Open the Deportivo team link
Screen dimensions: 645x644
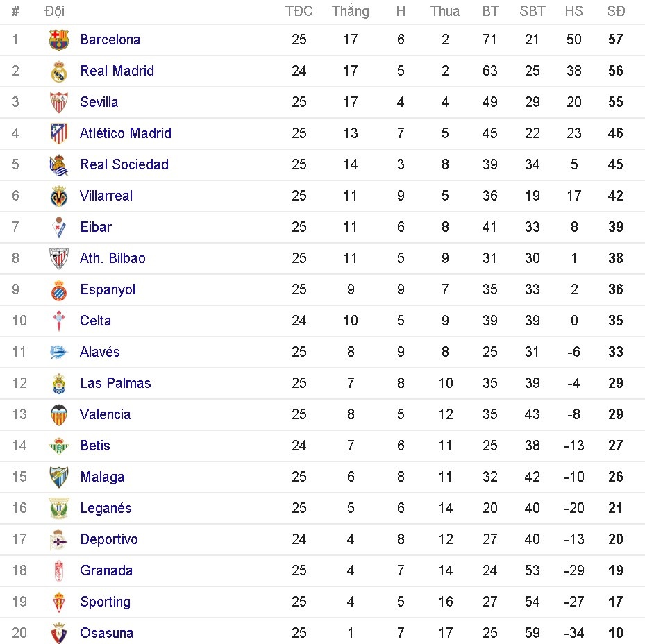pos(109,539)
